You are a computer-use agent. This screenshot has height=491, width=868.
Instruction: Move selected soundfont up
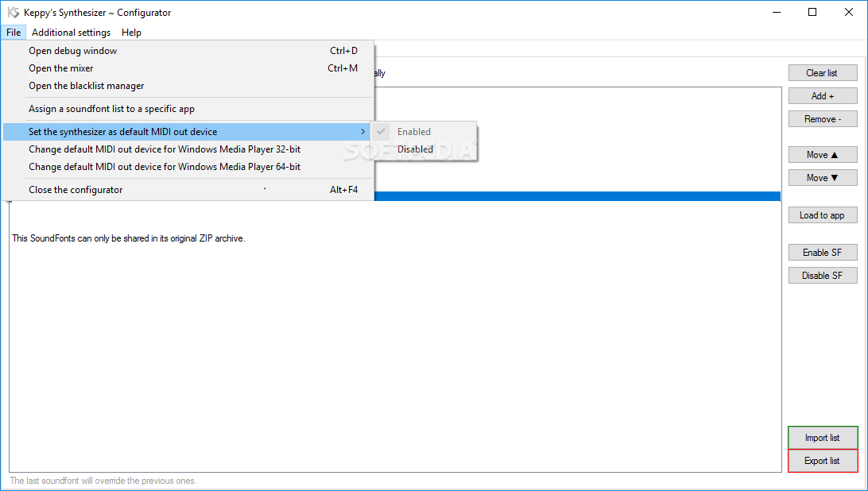click(x=823, y=155)
